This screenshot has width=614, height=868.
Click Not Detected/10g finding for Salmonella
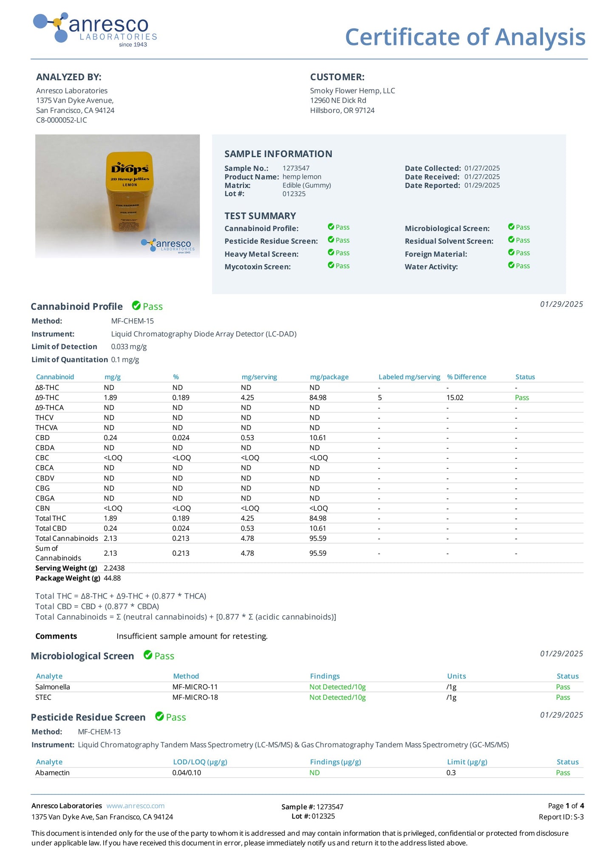(x=337, y=687)
